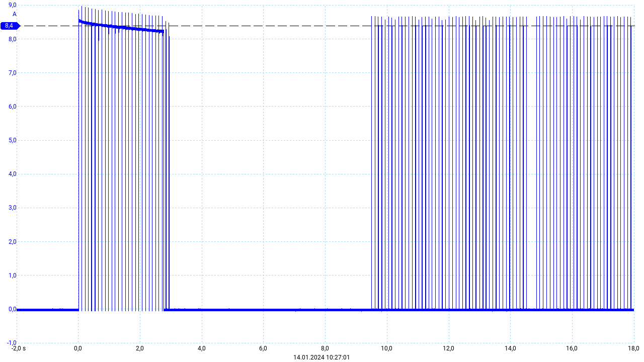Click the 4,0 time axis label

[x=202, y=348]
